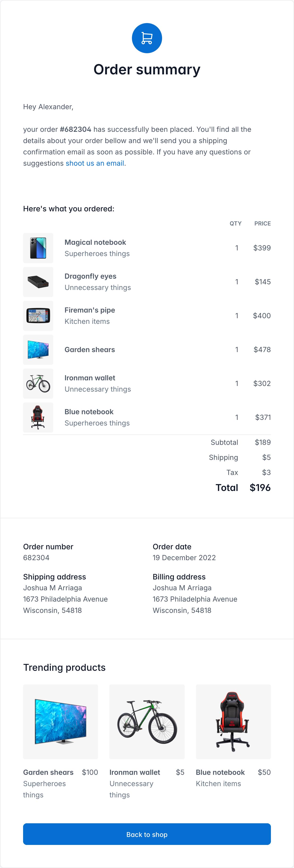Screen dimensions: 294x868
Task: Click the Dragonfly eyes product name
Action: (x=90, y=276)
